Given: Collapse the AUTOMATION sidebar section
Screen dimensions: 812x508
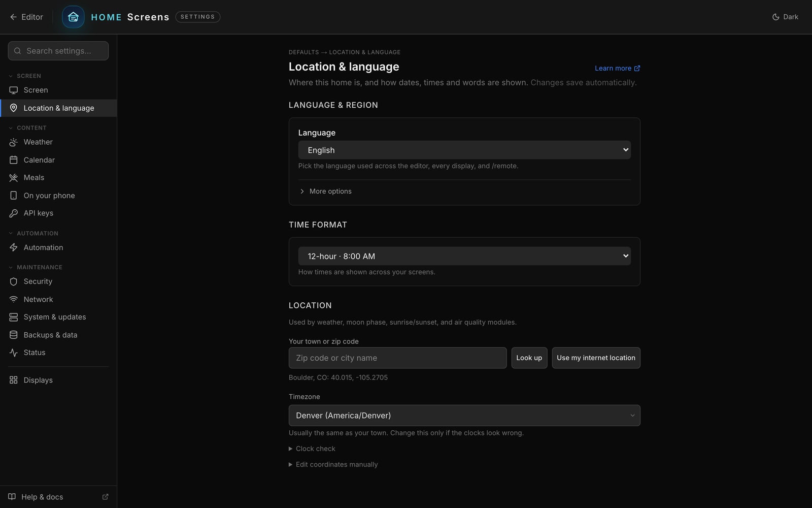Looking at the screenshot, I should pyautogui.click(x=33, y=233).
